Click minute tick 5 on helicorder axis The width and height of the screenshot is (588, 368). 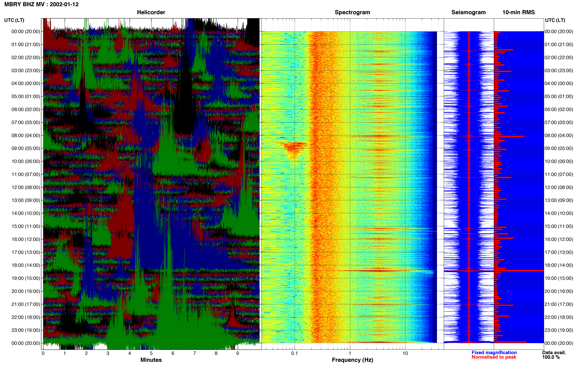pyautogui.click(x=151, y=353)
